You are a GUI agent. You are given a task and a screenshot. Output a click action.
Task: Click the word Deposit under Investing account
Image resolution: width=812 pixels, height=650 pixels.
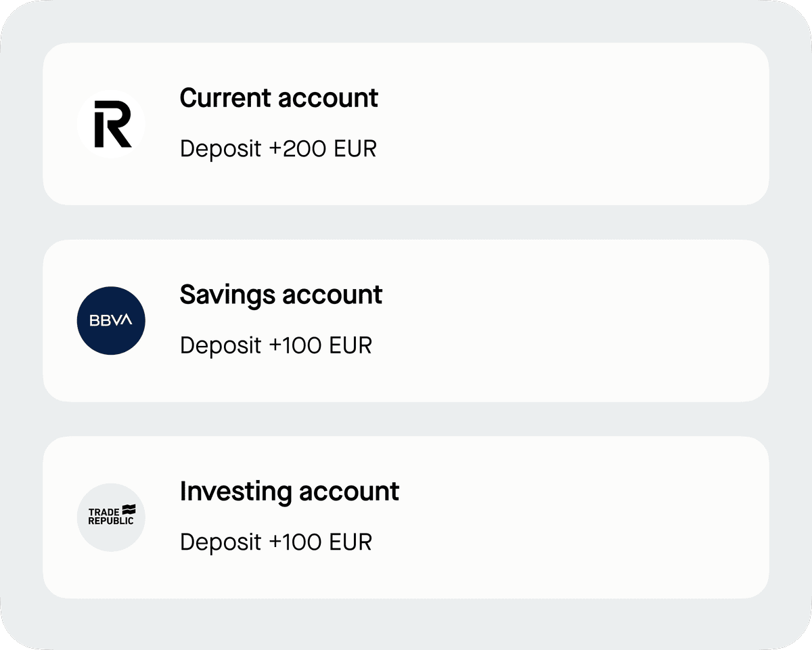coord(221,542)
